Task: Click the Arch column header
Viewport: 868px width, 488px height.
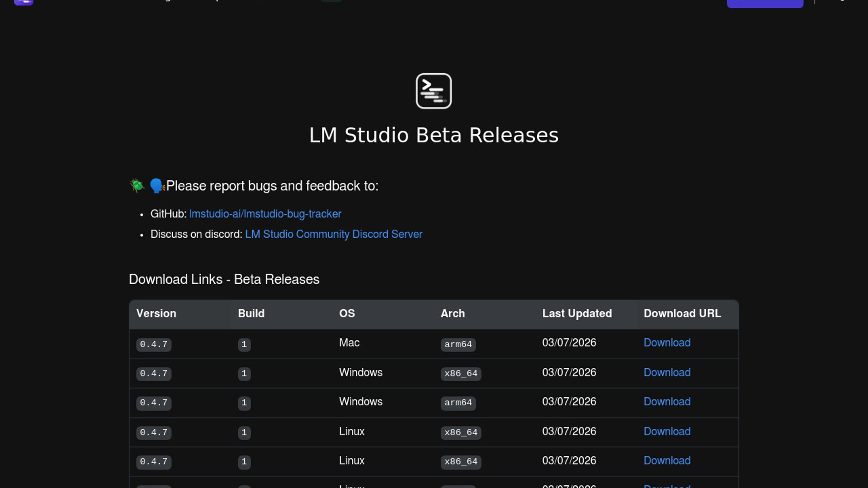Action: pos(453,314)
